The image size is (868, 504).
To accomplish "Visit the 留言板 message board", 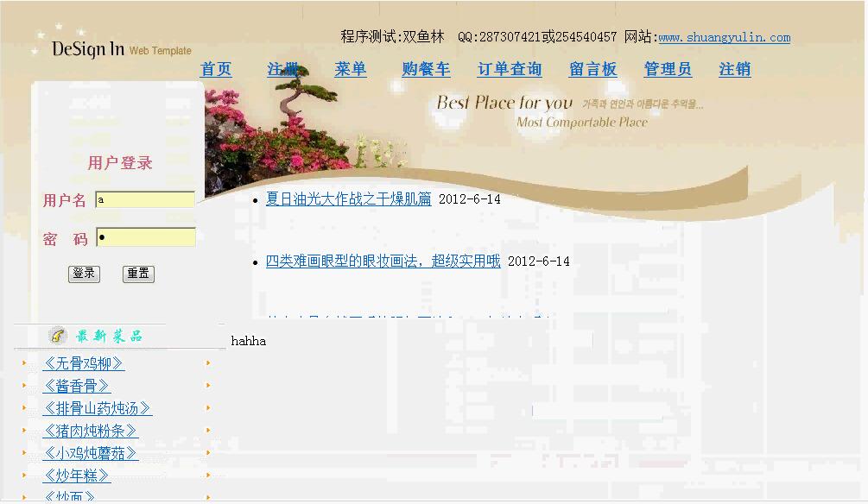I will [x=592, y=69].
